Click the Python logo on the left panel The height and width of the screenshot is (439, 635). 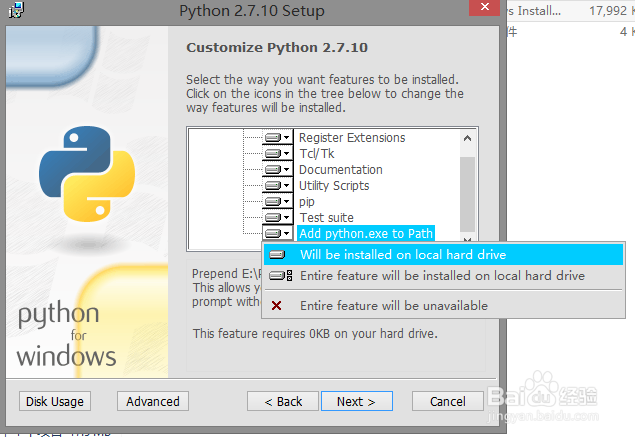point(87,174)
